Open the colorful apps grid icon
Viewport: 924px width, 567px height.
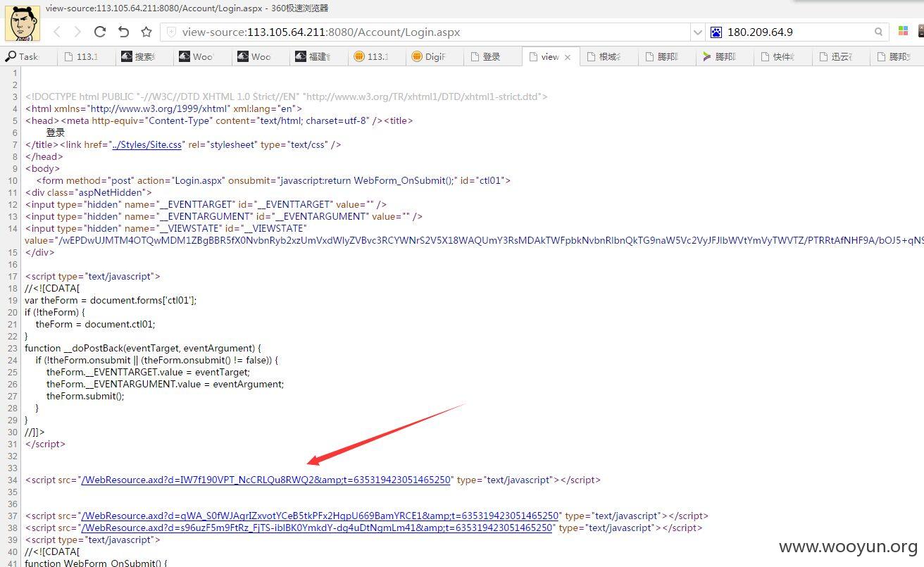click(x=904, y=32)
